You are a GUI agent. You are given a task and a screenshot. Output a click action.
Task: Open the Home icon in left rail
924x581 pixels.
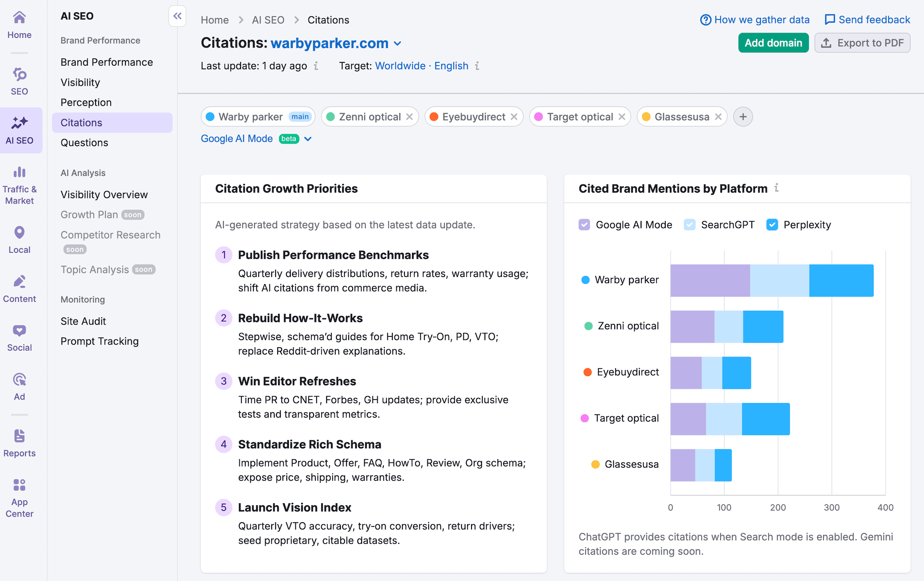pyautogui.click(x=19, y=18)
